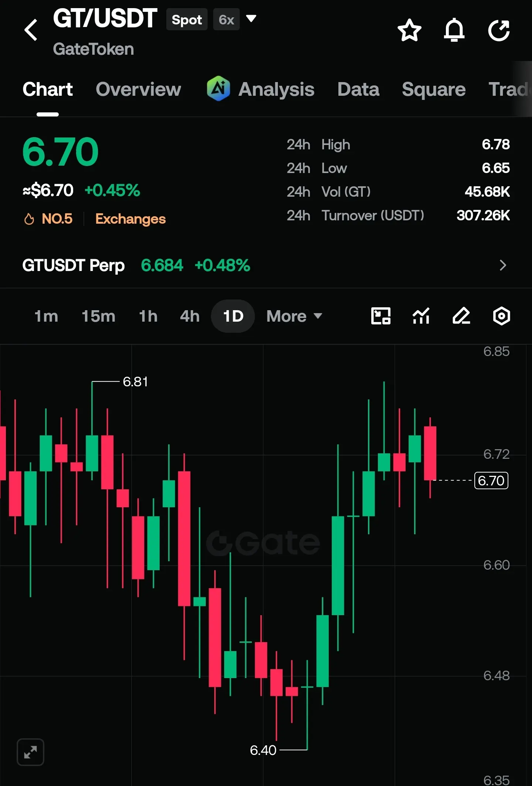Tap the 6x leverage badge

point(226,20)
